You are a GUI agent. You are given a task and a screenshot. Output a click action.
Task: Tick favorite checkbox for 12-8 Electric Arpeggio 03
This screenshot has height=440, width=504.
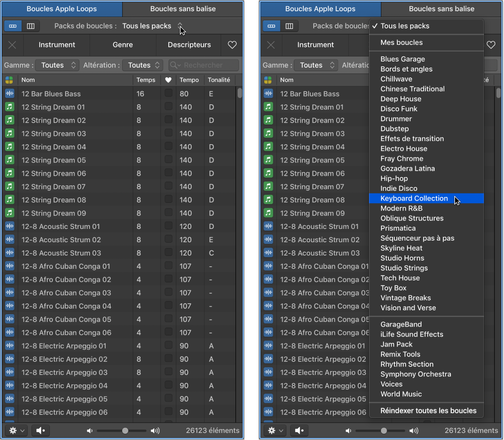(x=168, y=372)
